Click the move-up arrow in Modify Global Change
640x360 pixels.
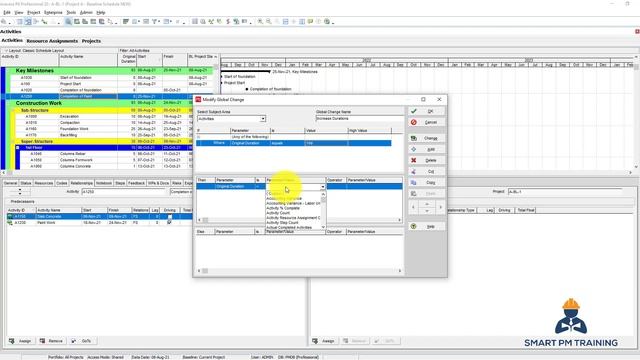click(x=427, y=204)
